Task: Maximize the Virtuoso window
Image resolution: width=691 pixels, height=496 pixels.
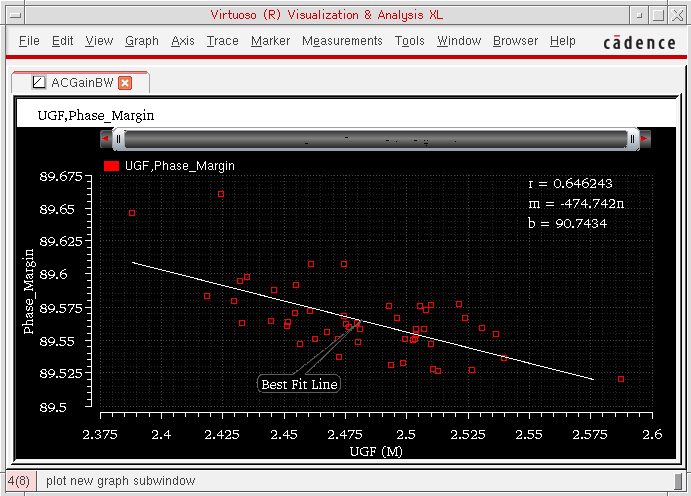Action: coord(658,15)
